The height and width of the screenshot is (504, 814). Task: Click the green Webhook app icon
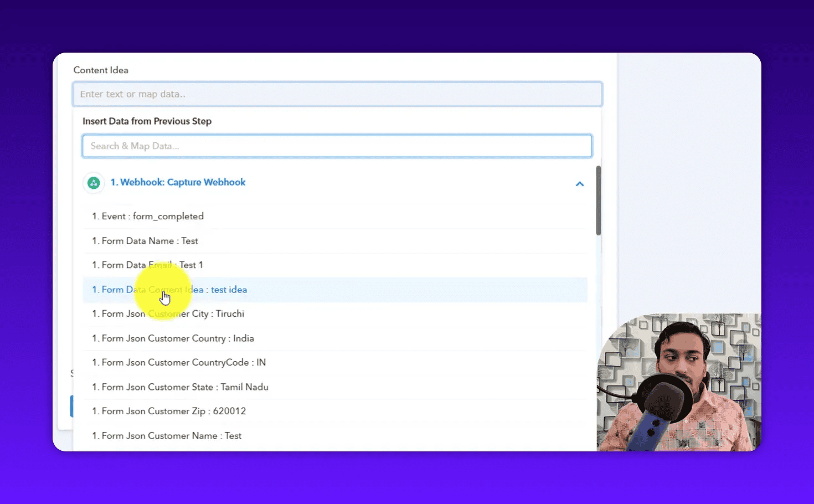pyautogui.click(x=94, y=183)
